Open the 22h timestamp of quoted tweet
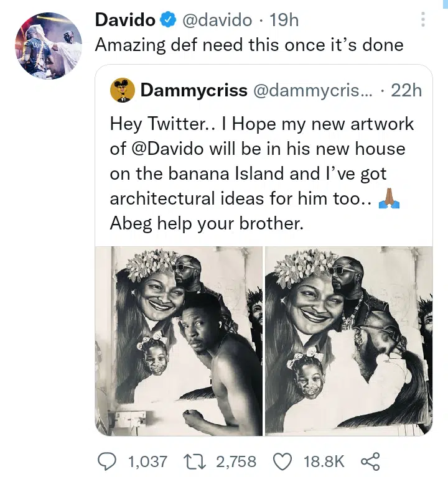 coord(406,90)
